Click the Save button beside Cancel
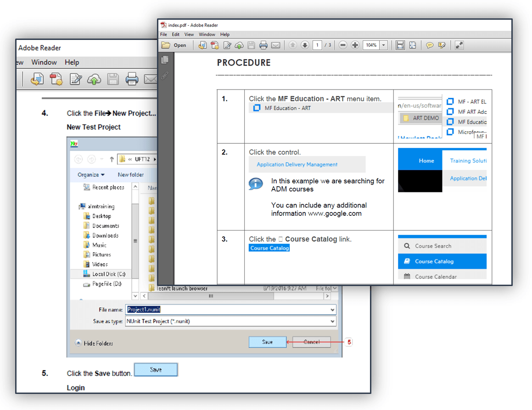Image resolution: width=532 pixels, height=410 pixels. [267, 342]
